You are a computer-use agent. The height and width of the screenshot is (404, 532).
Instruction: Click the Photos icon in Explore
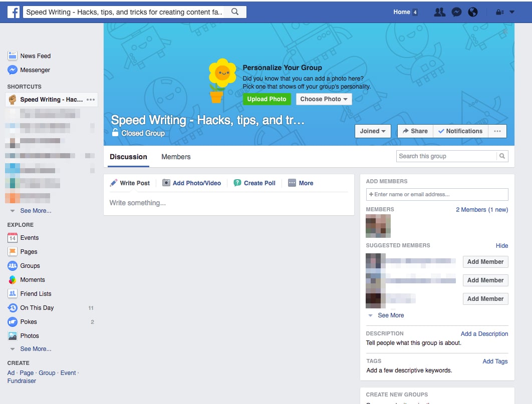(13, 336)
